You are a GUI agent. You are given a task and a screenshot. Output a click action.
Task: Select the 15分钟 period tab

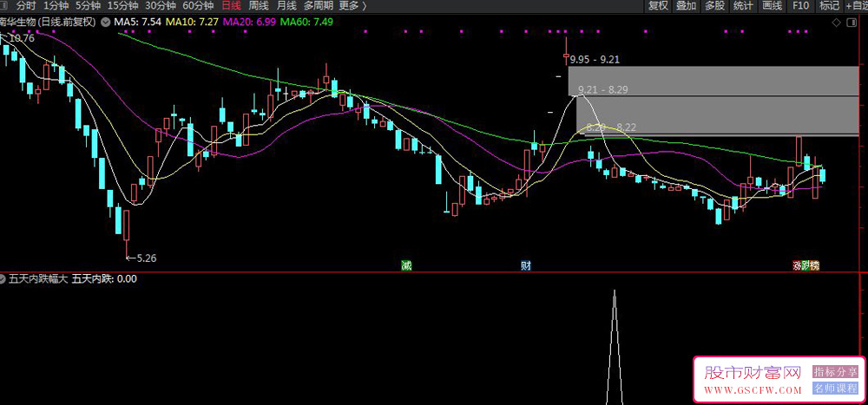pos(122,6)
